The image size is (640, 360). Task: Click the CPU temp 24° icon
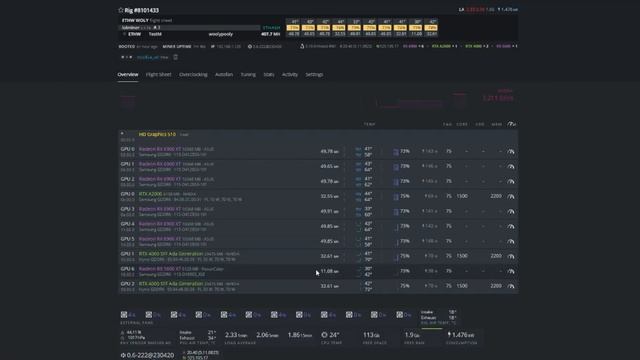click(324, 335)
